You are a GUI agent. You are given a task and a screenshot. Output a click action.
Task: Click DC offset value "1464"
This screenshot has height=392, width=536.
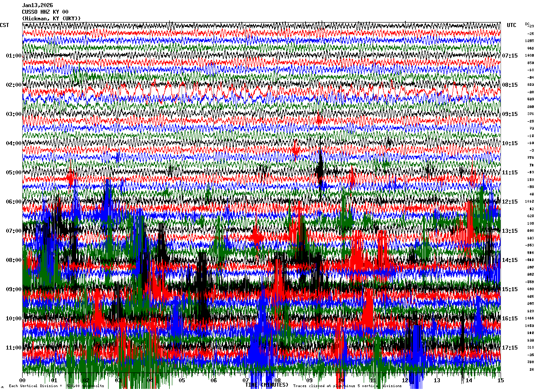[529, 319]
